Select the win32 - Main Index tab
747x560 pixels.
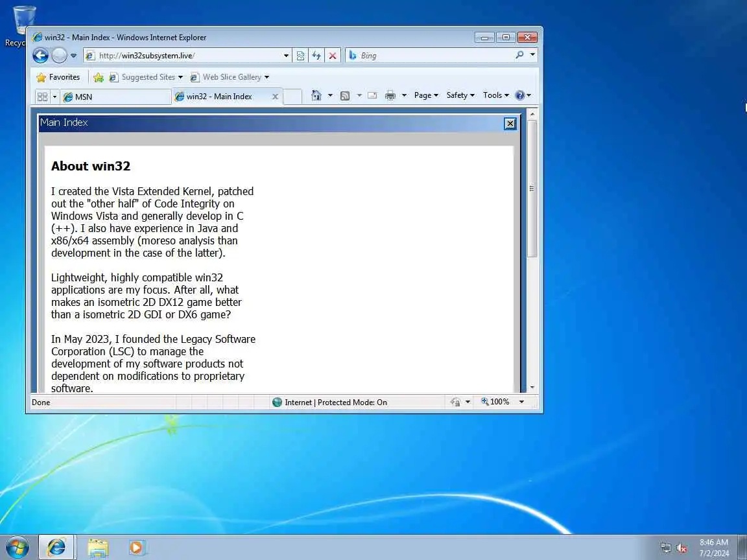click(219, 96)
